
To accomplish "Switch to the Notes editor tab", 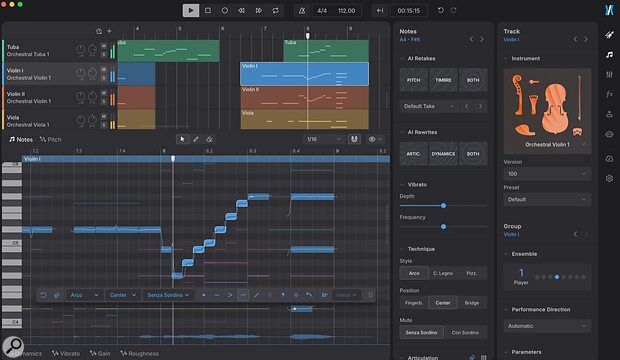I will click(21, 140).
